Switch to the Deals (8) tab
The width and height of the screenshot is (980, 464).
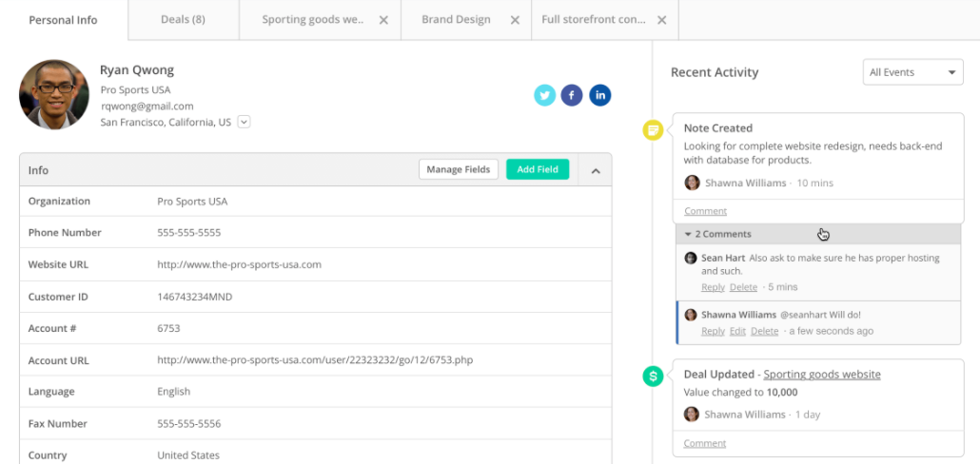[183, 20]
